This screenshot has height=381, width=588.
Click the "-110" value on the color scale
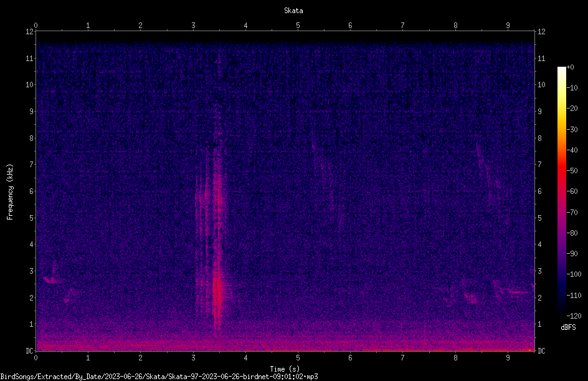574,296
